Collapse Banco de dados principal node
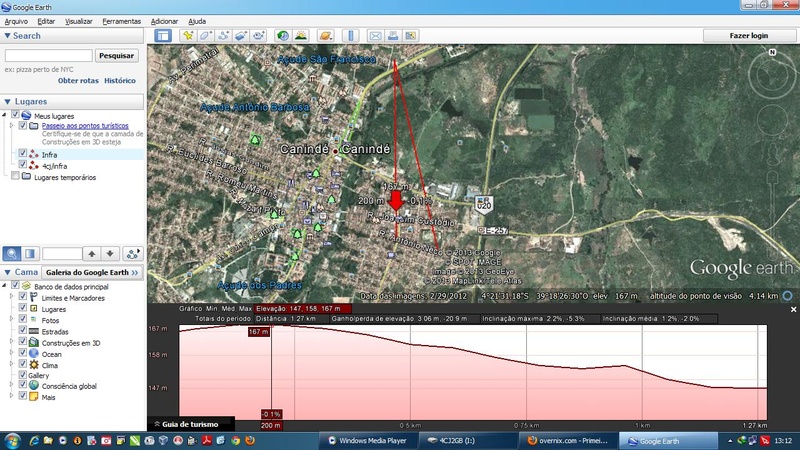Screen dimensions: 800x450 tap(5, 286)
